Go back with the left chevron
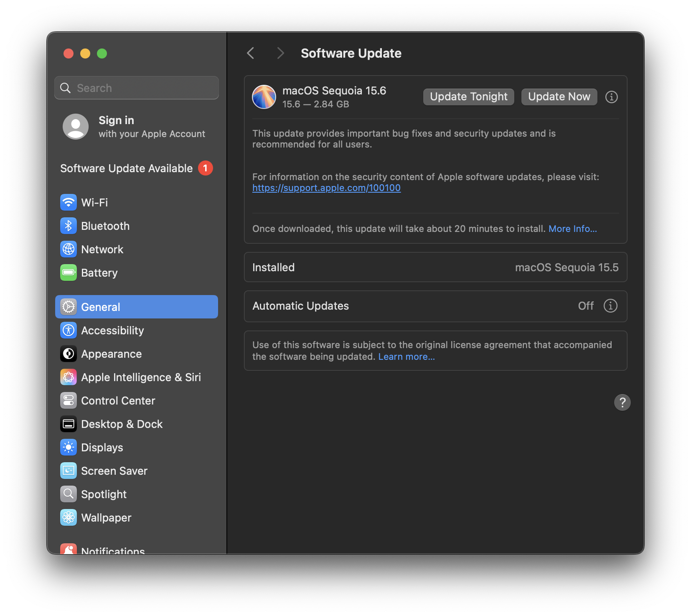Screen dimensions: 691x616 251,53
